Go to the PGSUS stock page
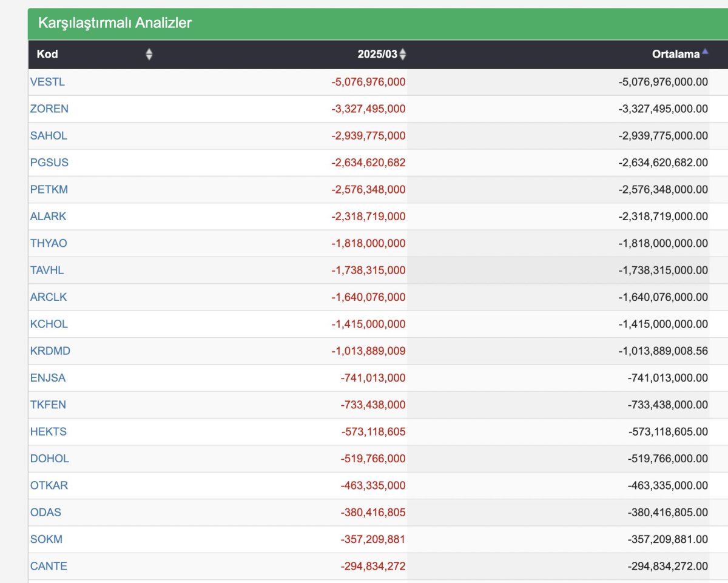The height and width of the screenshot is (583, 728). click(49, 163)
